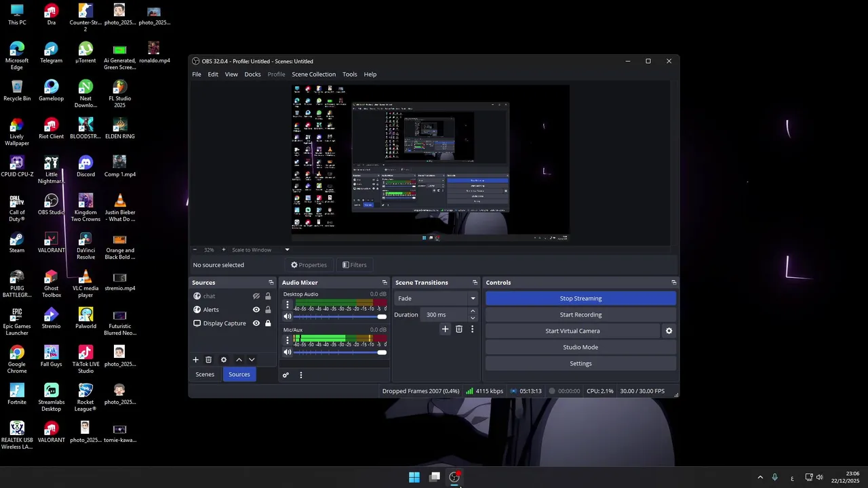Viewport: 868px width, 488px height.
Task: Switch to the Sources tab
Action: [x=239, y=374]
